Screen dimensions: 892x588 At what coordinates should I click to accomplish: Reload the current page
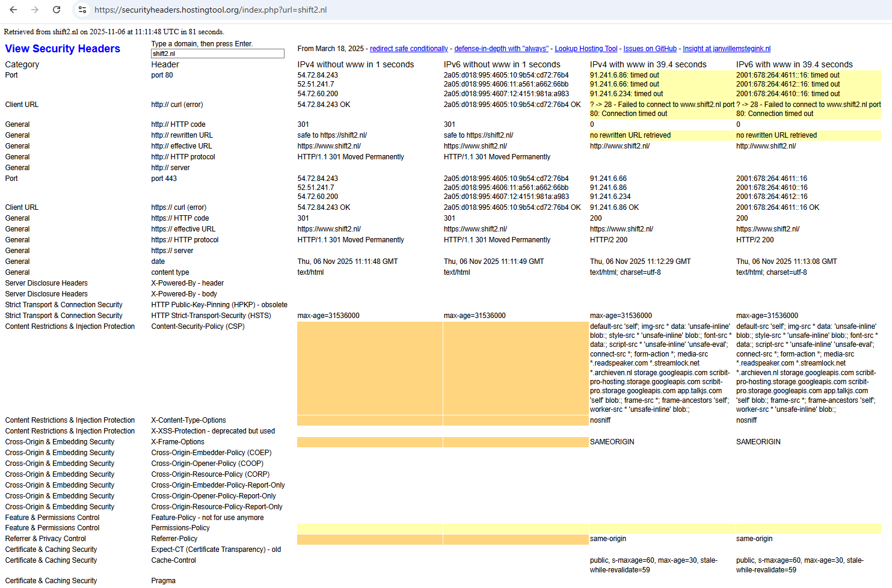(57, 10)
